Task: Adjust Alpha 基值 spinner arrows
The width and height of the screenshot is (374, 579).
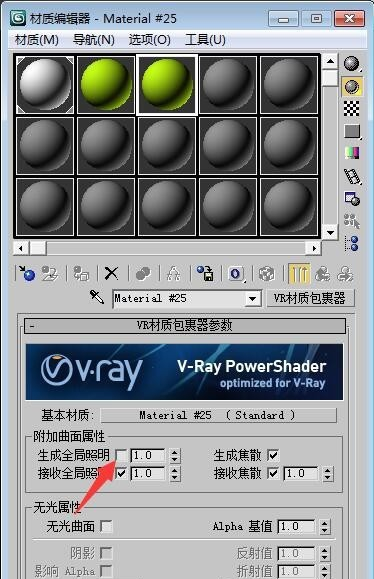Action: point(325,527)
